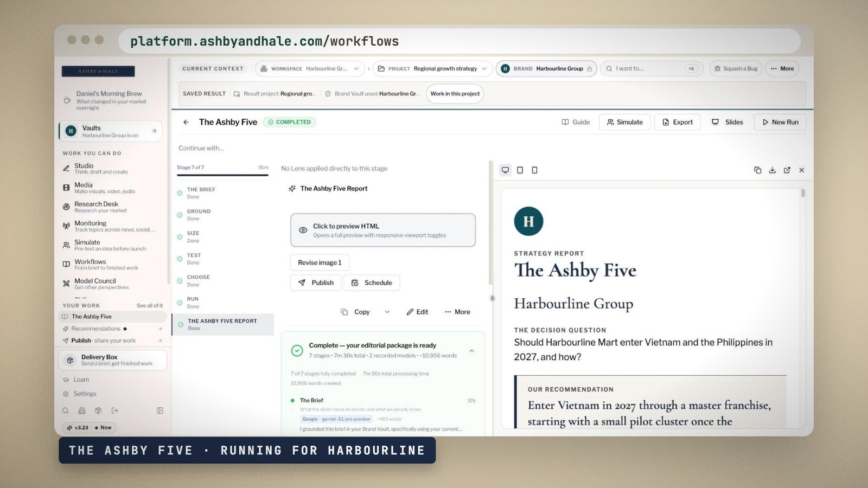Click the building icon at sidebar bottom
868x488 pixels.
point(82,411)
